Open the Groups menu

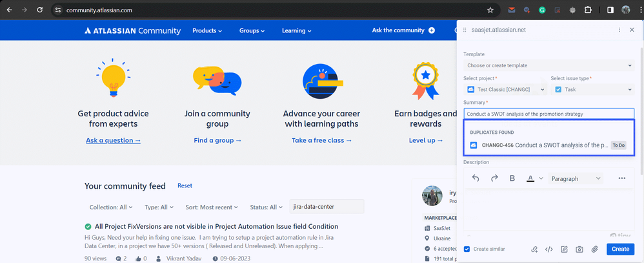pos(252,30)
